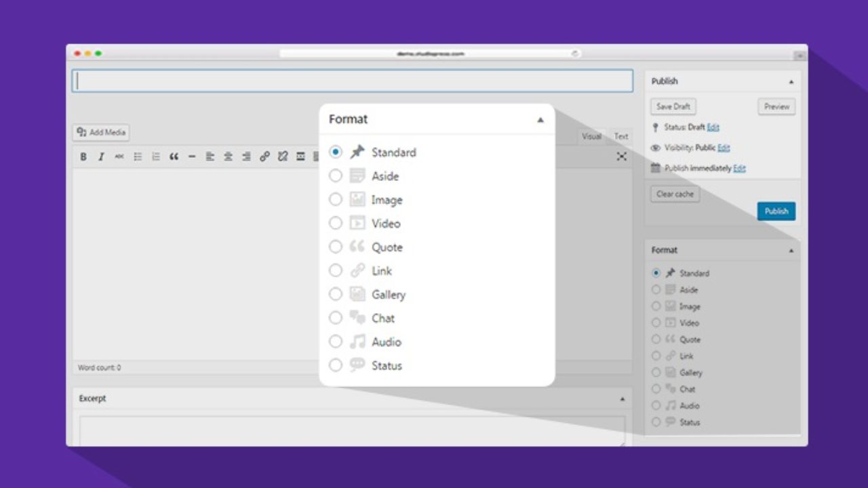This screenshot has height=488, width=868.
Task: Select the Aside radio button in the sidebar Format panel
Action: [x=656, y=289]
